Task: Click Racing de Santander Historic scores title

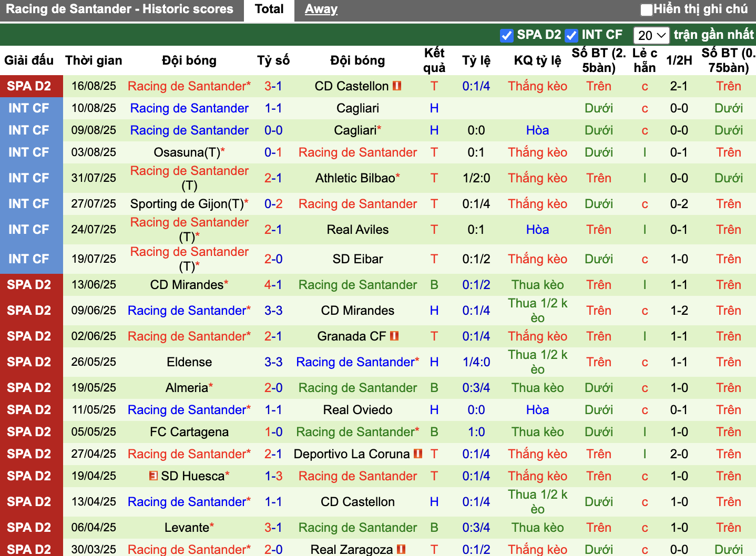Action: [119, 9]
